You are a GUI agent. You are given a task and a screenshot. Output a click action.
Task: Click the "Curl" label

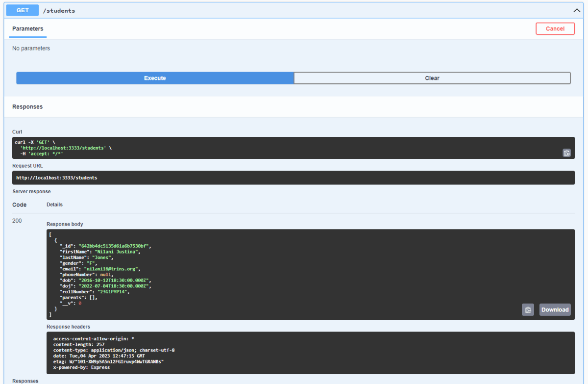click(17, 132)
